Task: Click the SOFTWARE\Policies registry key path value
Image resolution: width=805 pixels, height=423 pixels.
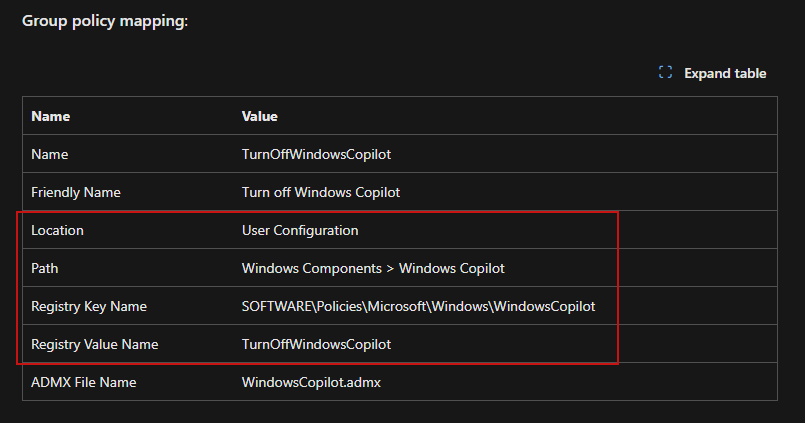Action: pos(418,306)
